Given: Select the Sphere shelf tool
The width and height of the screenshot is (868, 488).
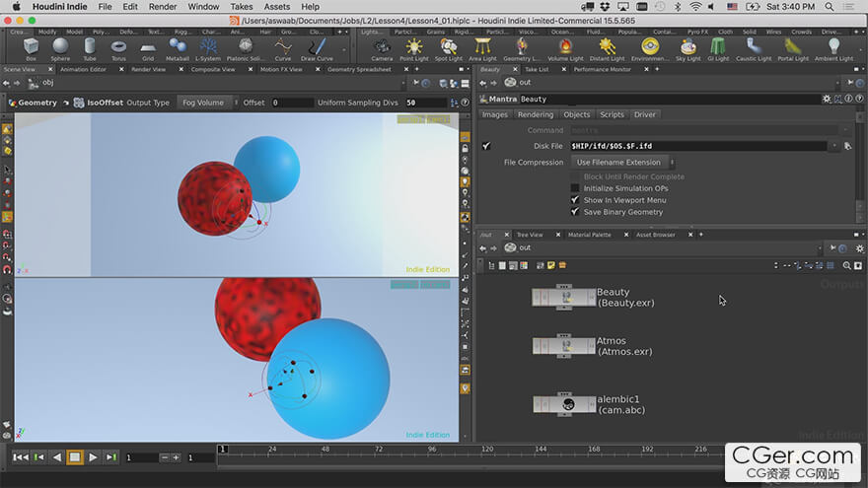Looking at the screenshot, I should (x=60, y=49).
